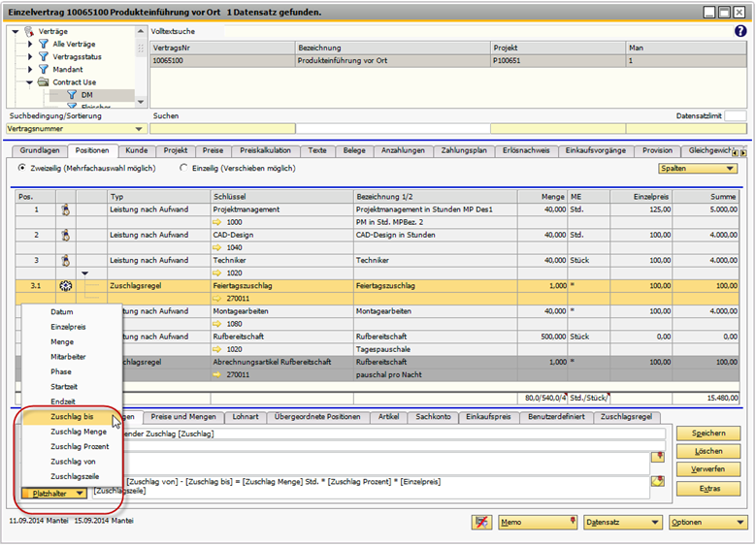
Task: Collapse the Contract Use tree node
Action: [30, 82]
